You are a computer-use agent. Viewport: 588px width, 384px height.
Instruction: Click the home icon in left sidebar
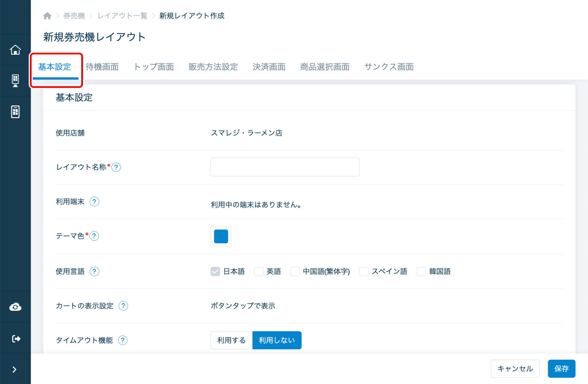pyautogui.click(x=15, y=50)
